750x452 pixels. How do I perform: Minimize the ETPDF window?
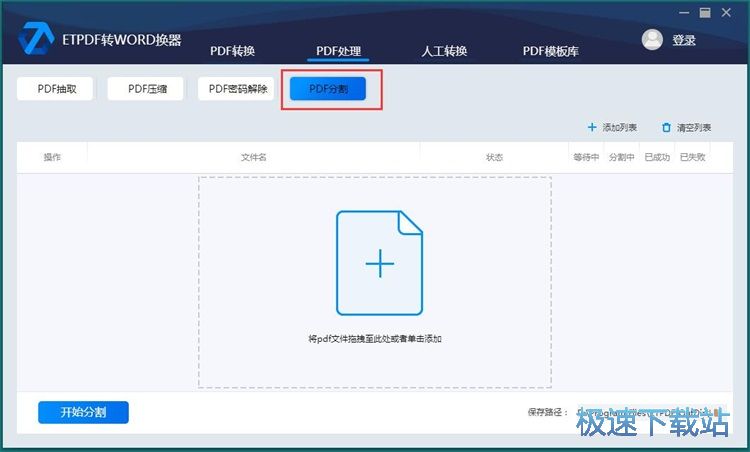point(684,13)
